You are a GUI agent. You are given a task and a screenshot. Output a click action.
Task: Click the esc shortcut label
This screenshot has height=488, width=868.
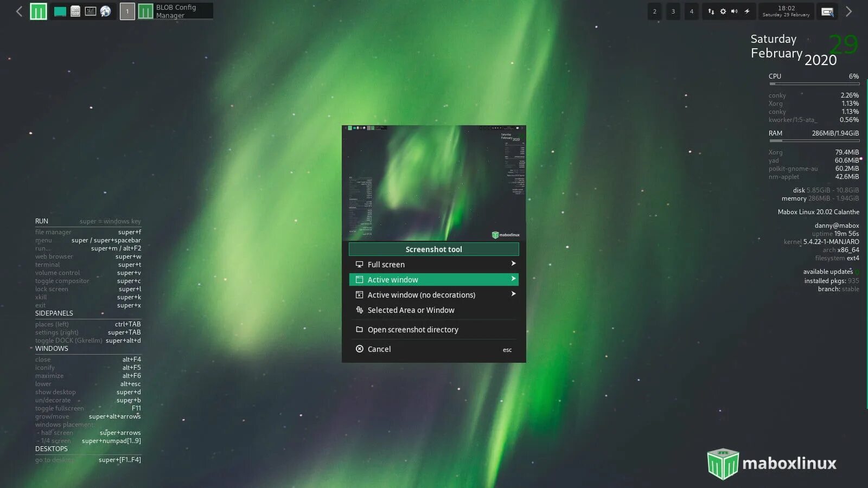507,350
